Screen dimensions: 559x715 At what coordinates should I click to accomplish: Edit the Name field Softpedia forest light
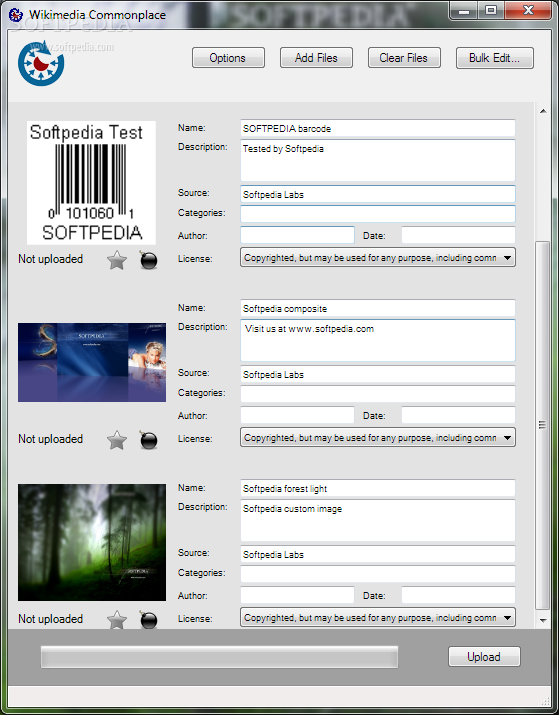coord(378,489)
